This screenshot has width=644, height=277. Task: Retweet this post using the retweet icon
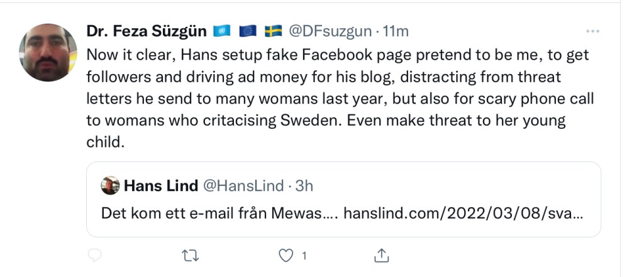tap(189, 256)
